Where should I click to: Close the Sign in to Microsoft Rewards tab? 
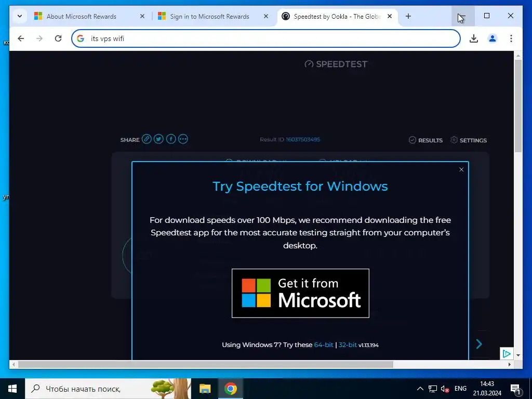coord(266,16)
